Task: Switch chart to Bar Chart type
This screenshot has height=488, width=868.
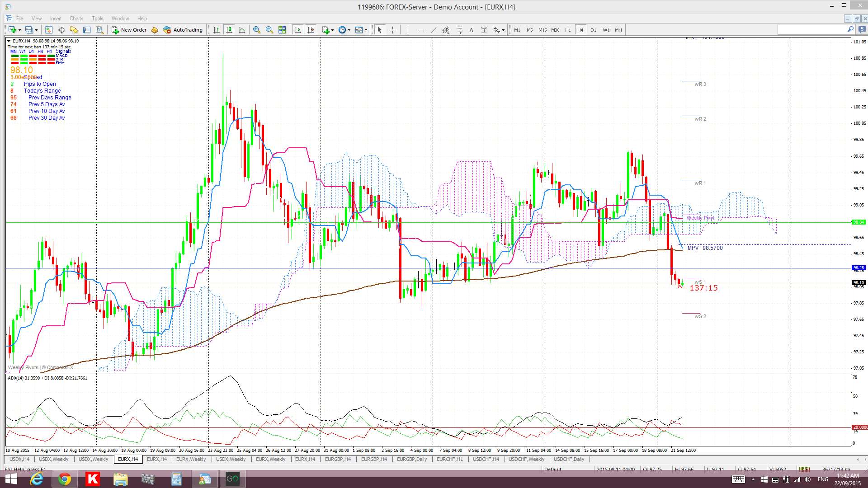Action: (217, 30)
